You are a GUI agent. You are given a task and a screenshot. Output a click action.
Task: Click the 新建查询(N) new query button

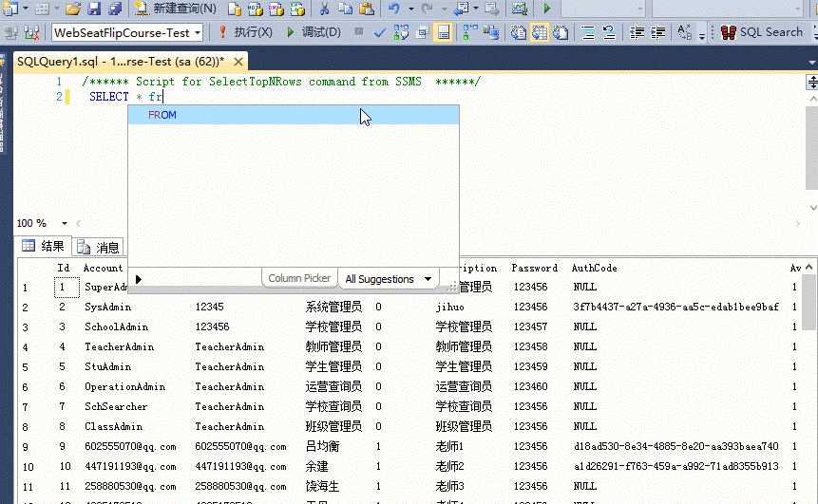pyautogui.click(x=175, y=9)
